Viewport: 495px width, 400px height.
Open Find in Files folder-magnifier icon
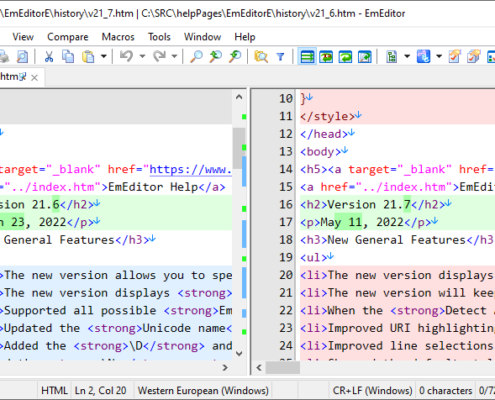pos(261,56)
